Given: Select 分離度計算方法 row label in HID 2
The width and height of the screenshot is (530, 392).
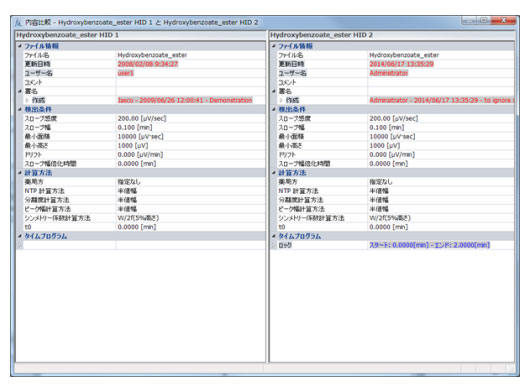Looking at the screenshot, I should (300, 200).
